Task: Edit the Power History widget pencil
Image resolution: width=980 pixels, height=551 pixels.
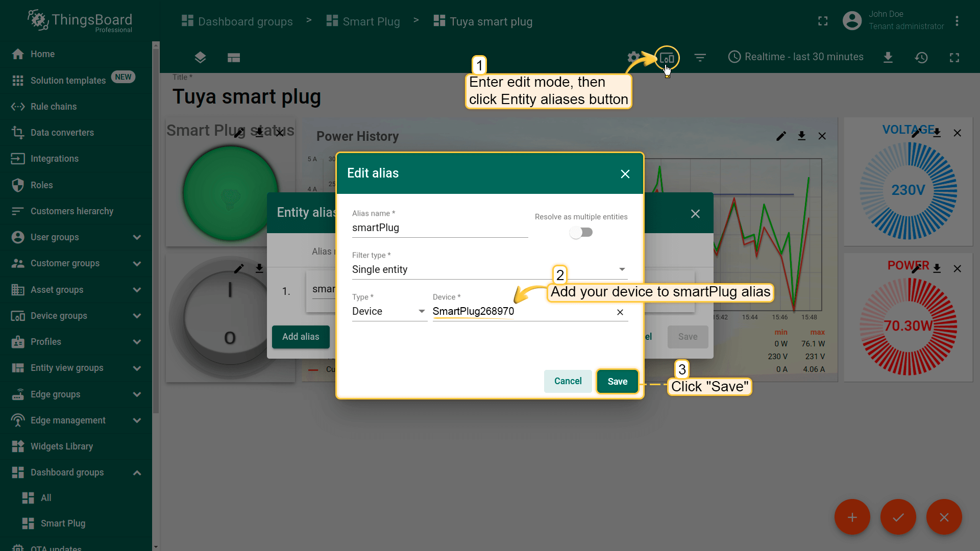Action: (781, 136)
